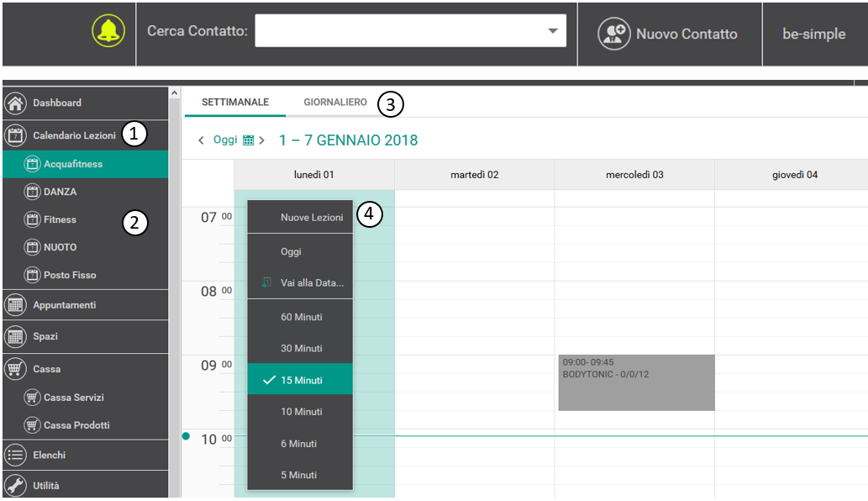This screenshot has width=868, height=501.
Task: Open the BODYTONIC 09:00-09:45 lesson block
Action: click(636, 382)
